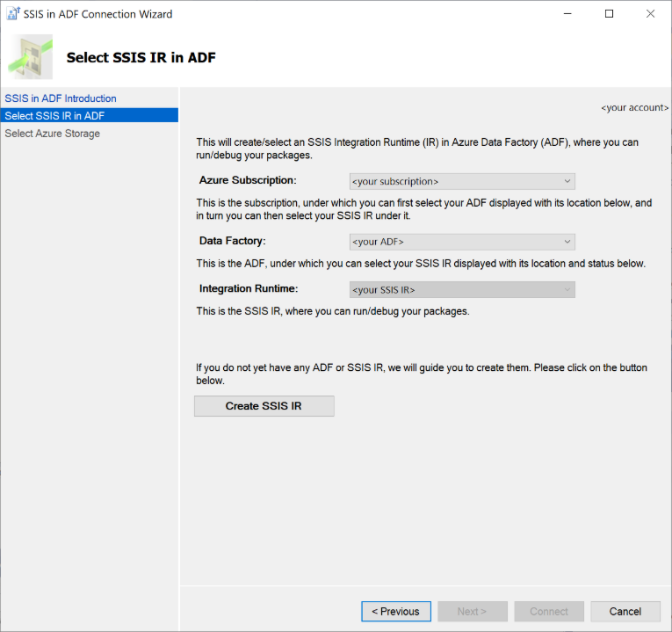The height and width of the screenshot is (632, 672).
Task: Click the SSIS wizard header logo image
Action: [31, 57]
